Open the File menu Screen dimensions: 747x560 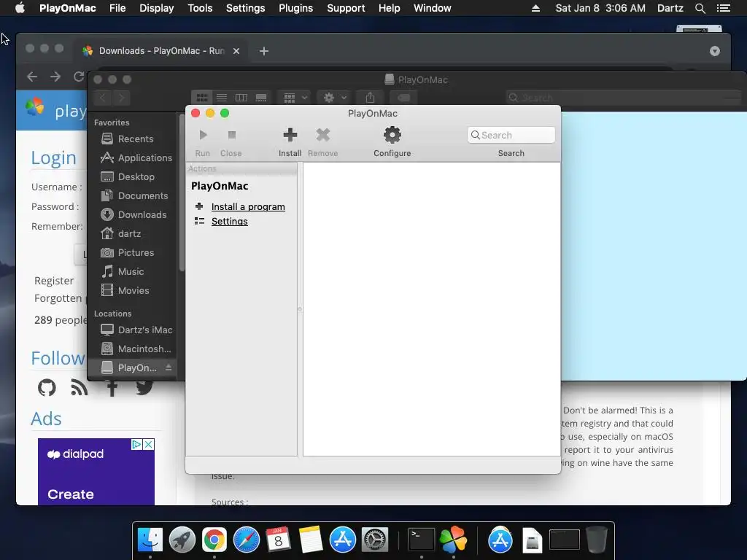tap(117, 8)
